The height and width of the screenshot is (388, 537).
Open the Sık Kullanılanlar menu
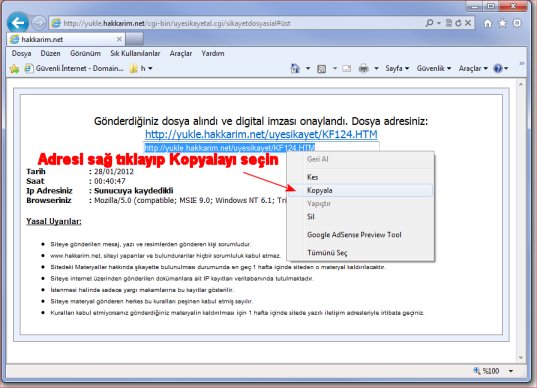[x=135, y=53]
